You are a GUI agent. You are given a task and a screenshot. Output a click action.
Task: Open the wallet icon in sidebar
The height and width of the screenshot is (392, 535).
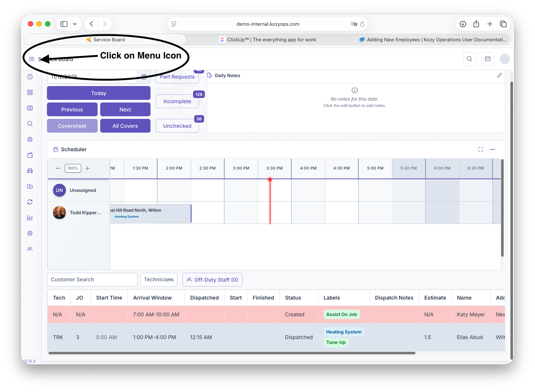30,155
